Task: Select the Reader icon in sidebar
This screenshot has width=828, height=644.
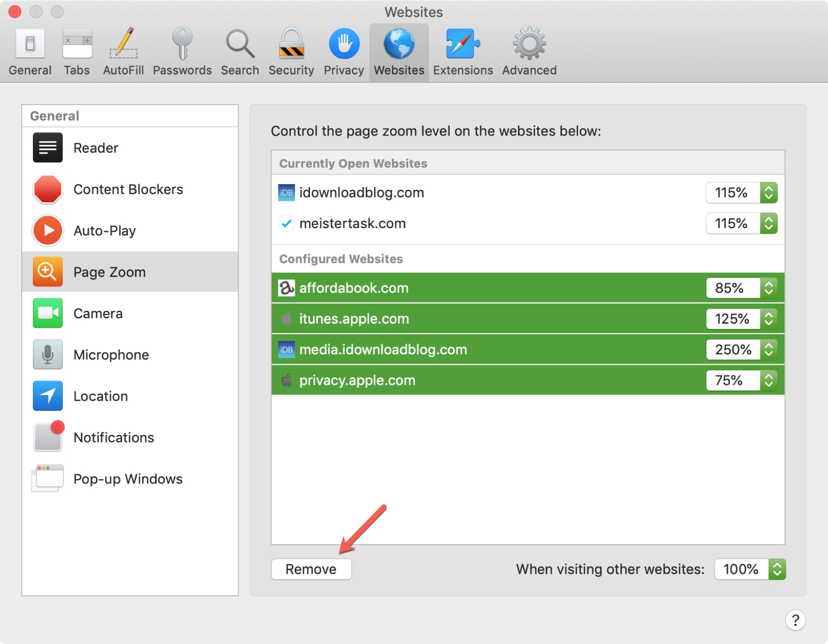Action: [x=48, y=147]
